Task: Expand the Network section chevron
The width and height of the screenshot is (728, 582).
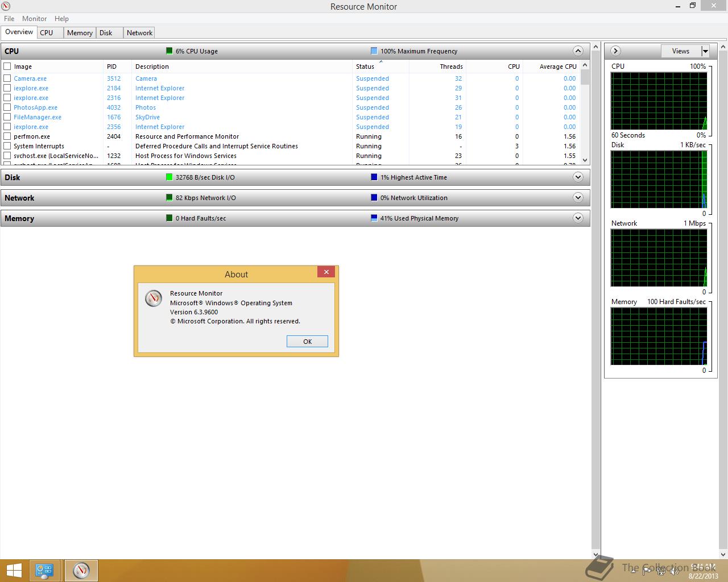Action: (578, 198)
